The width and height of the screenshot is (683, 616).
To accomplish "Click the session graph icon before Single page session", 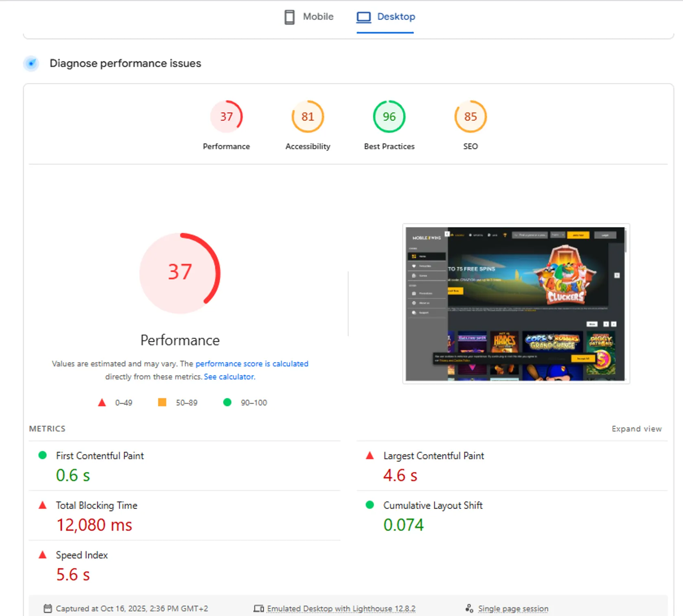I will [469, 608].
